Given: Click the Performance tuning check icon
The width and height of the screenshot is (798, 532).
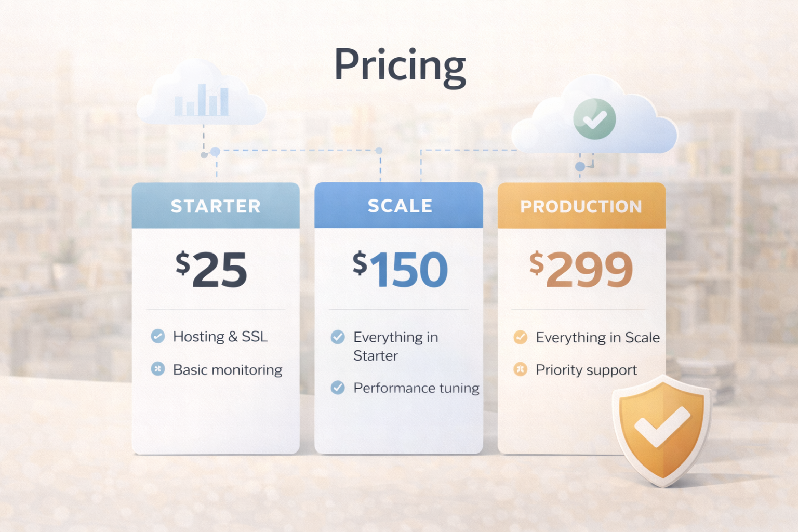Looking at the screenshot, I should click(338, 388).
